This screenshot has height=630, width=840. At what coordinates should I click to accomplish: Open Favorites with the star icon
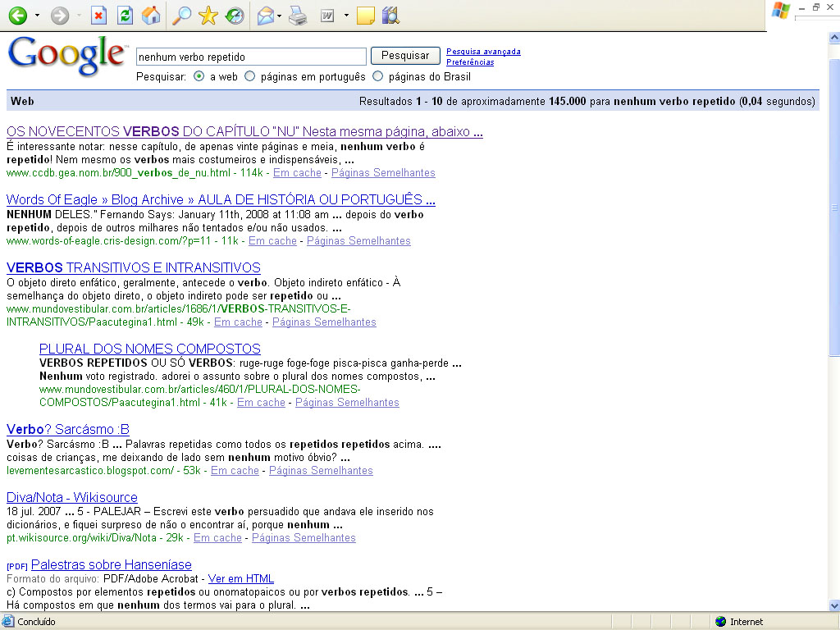[208, 16]
